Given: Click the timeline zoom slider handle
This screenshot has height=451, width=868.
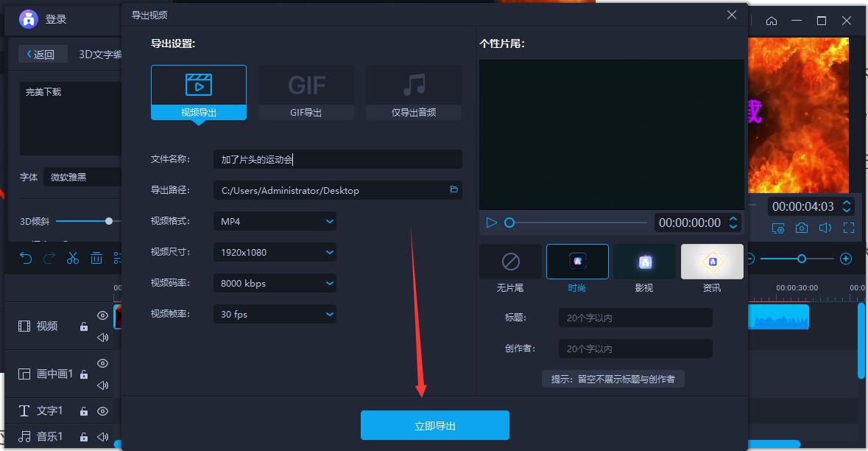Looking at the screenshot, I should (x=802, y=259).
